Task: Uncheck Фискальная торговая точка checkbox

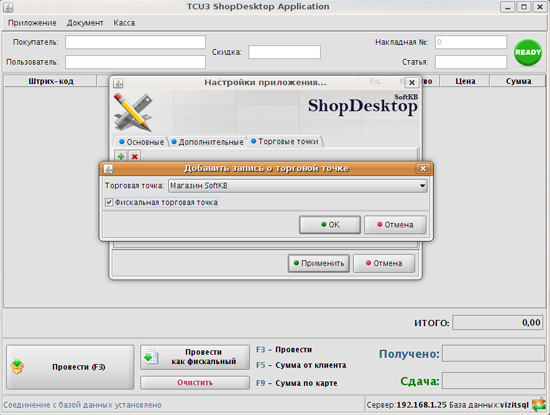Action: click(x=109, y=202)
